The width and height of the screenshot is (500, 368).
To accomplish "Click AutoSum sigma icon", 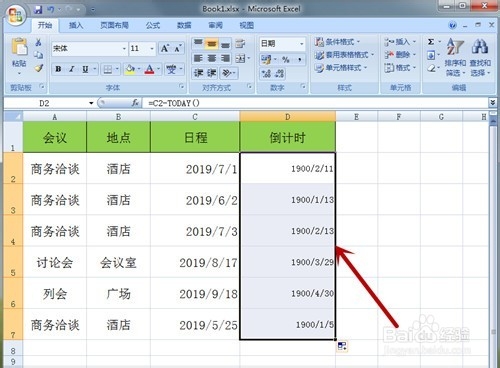I will click(x=431, y=42).
